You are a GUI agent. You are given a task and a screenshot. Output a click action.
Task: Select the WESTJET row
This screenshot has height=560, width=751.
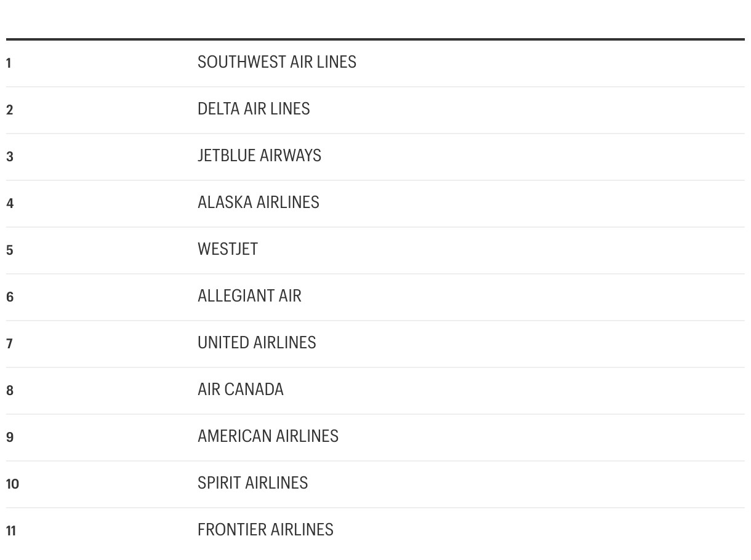coord(375,250)
